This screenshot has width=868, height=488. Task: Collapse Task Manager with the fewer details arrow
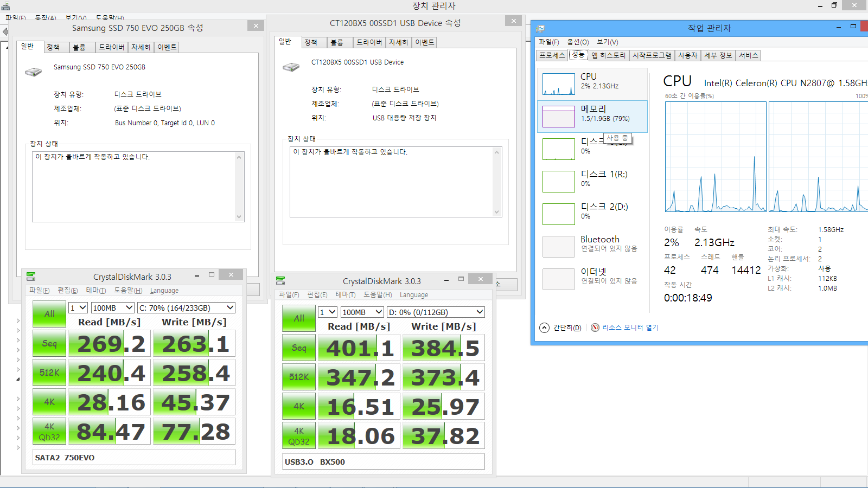pyautogui.click(x=544, y=328)
